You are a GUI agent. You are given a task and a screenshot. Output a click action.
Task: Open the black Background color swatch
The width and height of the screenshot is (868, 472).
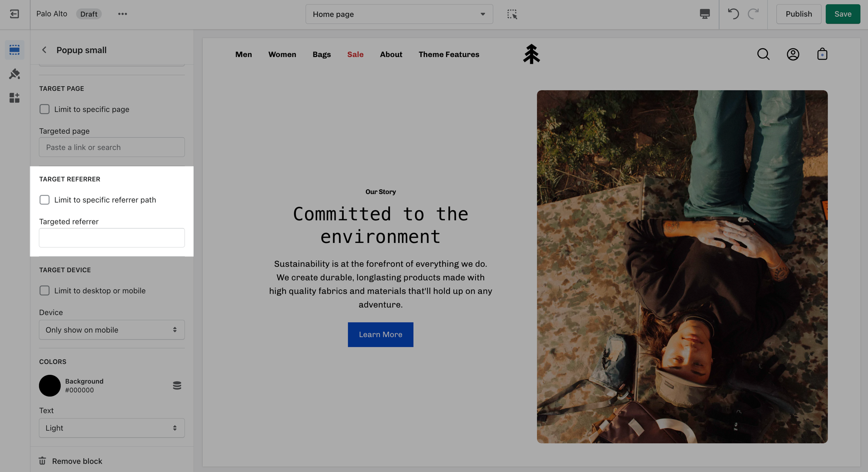point(50,385)
